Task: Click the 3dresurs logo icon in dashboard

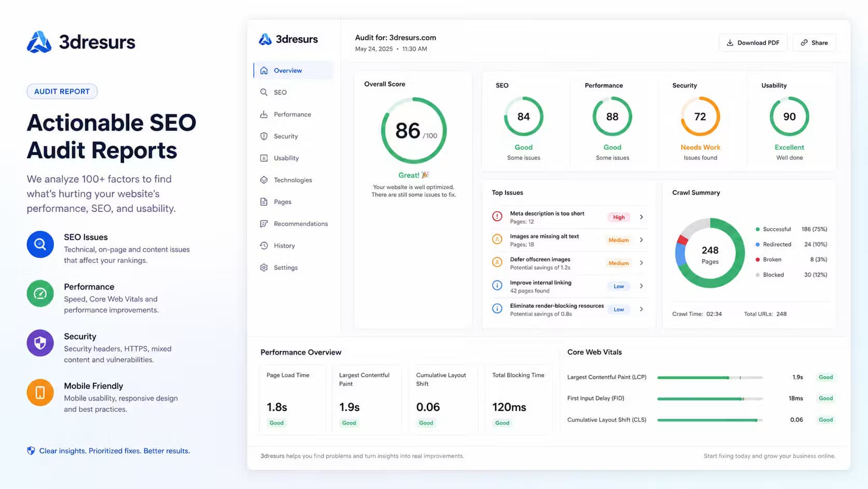Action: click(265, 39)
